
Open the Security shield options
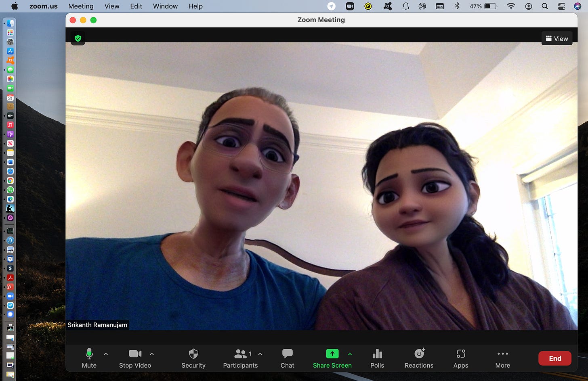pyautogui.click(x=193, y=358)
